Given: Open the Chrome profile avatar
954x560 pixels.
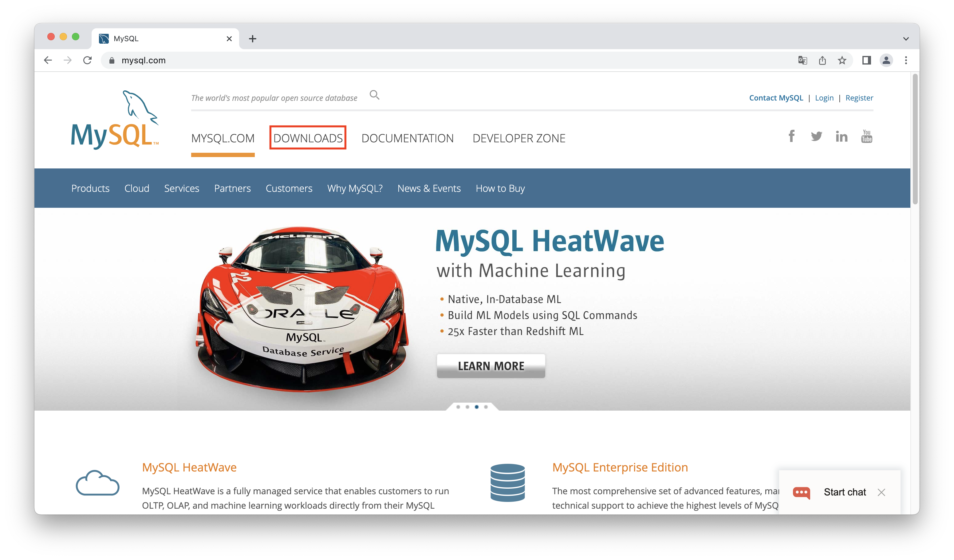Looking at the screenshot, I should [886, 60].
